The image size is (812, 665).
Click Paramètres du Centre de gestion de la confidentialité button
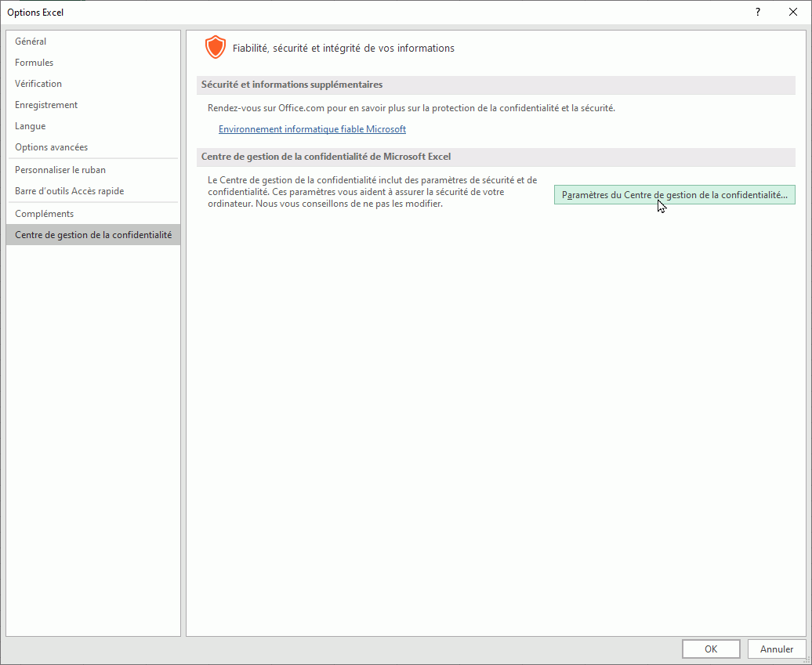point(674,195)
